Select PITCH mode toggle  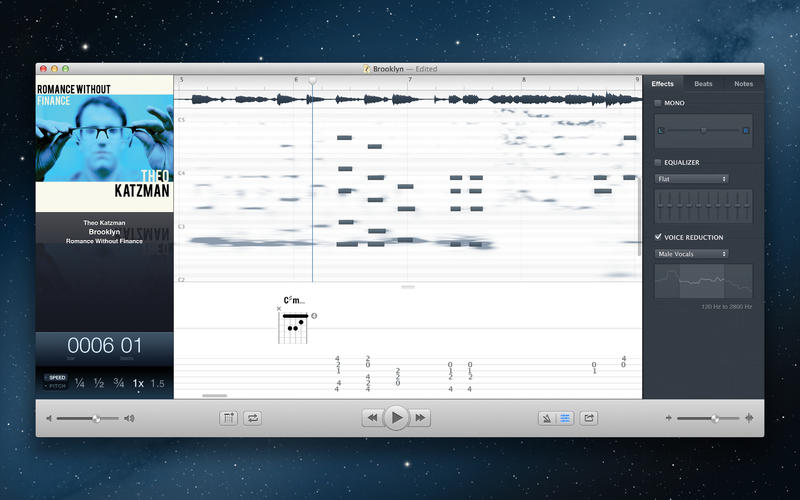click(x=57, y=386)
